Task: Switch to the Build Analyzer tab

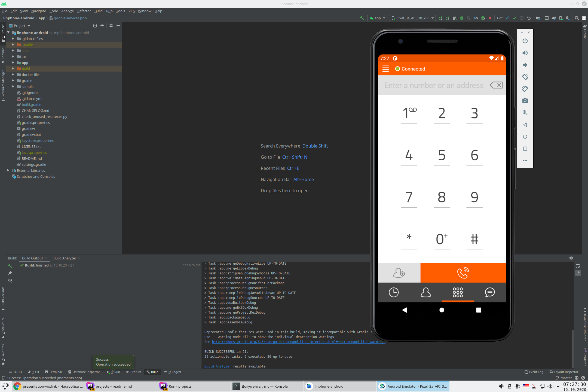Action: point(65,258)
